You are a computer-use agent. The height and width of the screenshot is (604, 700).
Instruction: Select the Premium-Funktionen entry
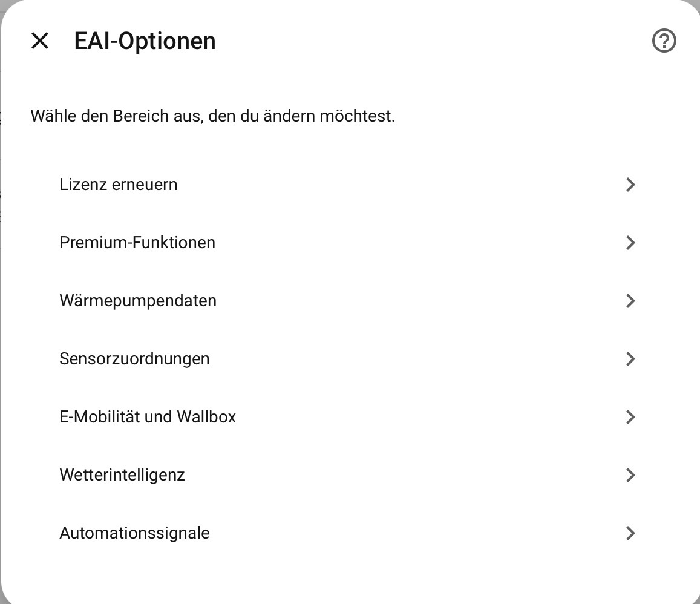350,243
